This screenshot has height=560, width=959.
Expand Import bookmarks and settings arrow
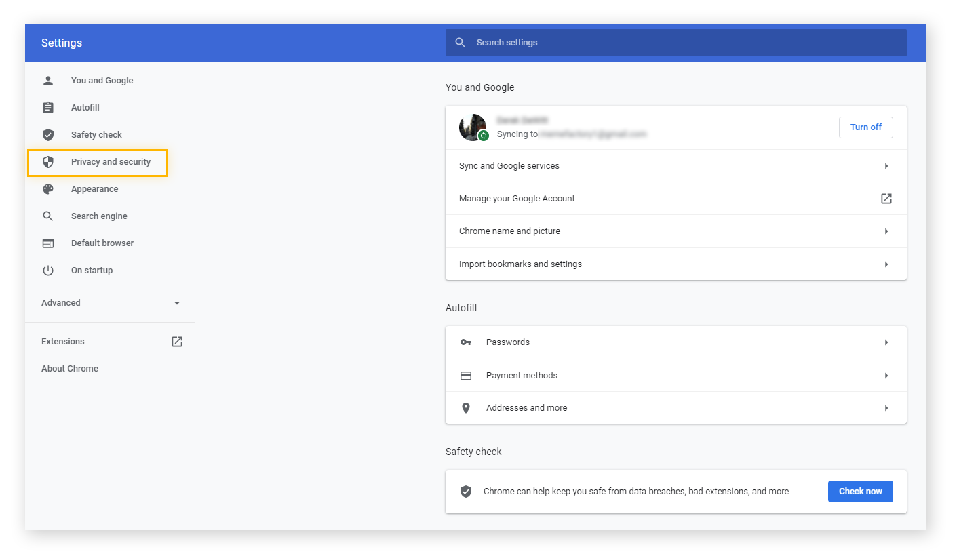tap(886, 264)
